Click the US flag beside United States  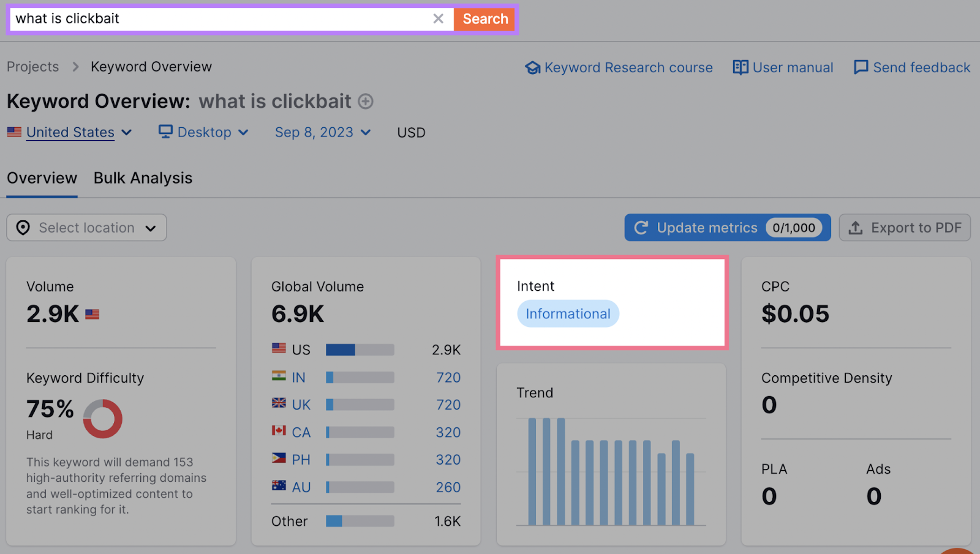click(14, 132)
